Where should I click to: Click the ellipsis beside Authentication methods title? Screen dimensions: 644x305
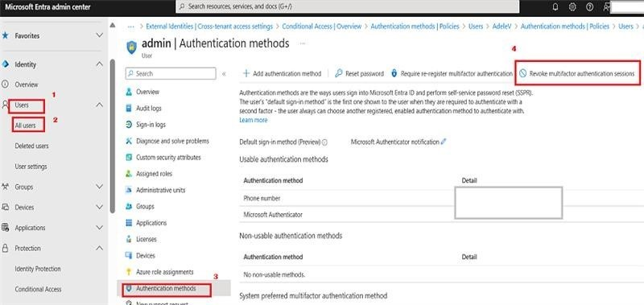(x=303, y=43)
